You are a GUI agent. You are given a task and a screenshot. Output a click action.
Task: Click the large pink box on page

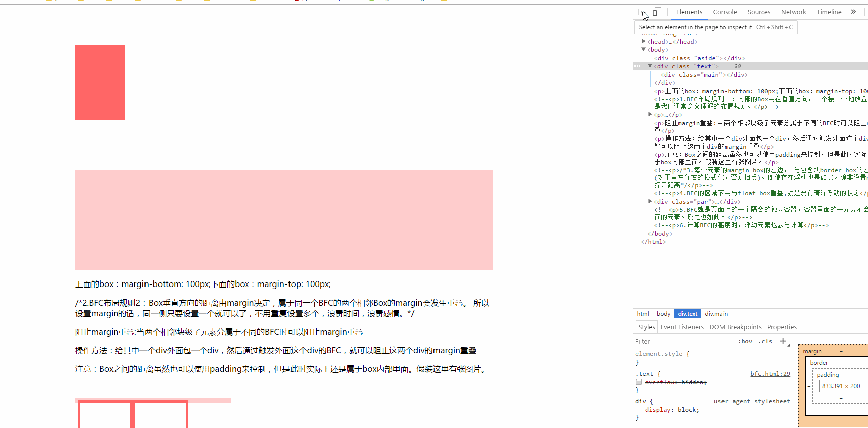click(x=284, y=220)
